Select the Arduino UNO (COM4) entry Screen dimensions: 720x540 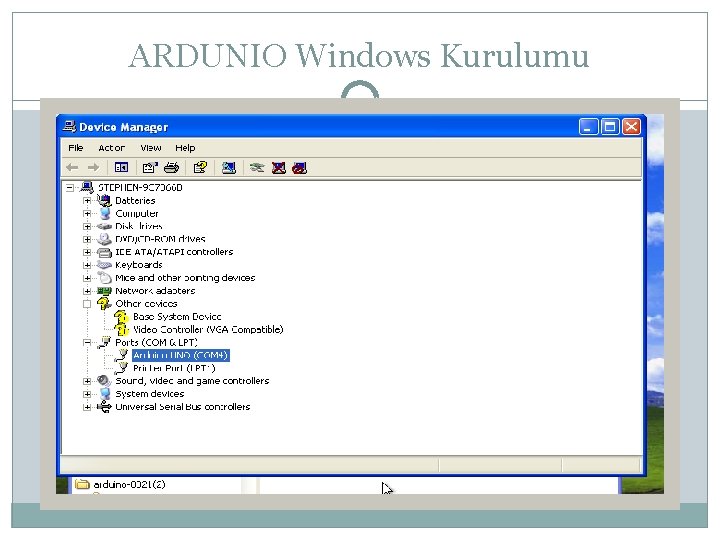[180, 355]
